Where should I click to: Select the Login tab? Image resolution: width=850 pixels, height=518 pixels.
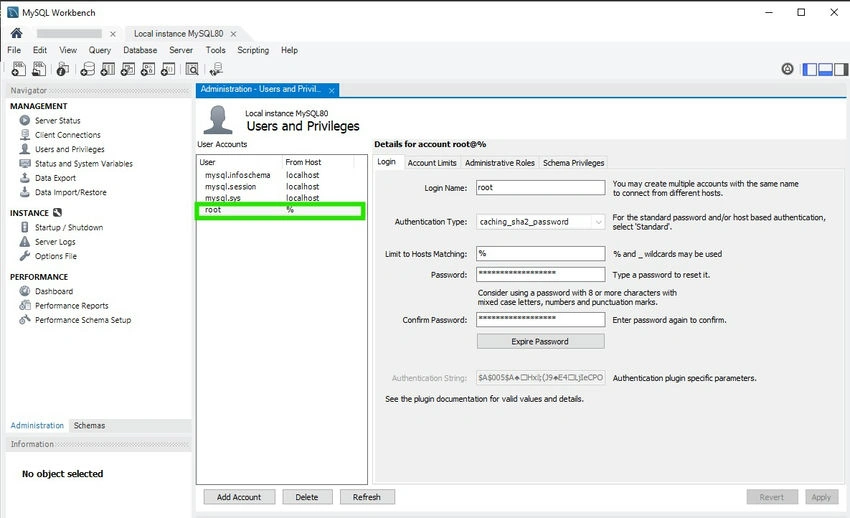point(387,162)
